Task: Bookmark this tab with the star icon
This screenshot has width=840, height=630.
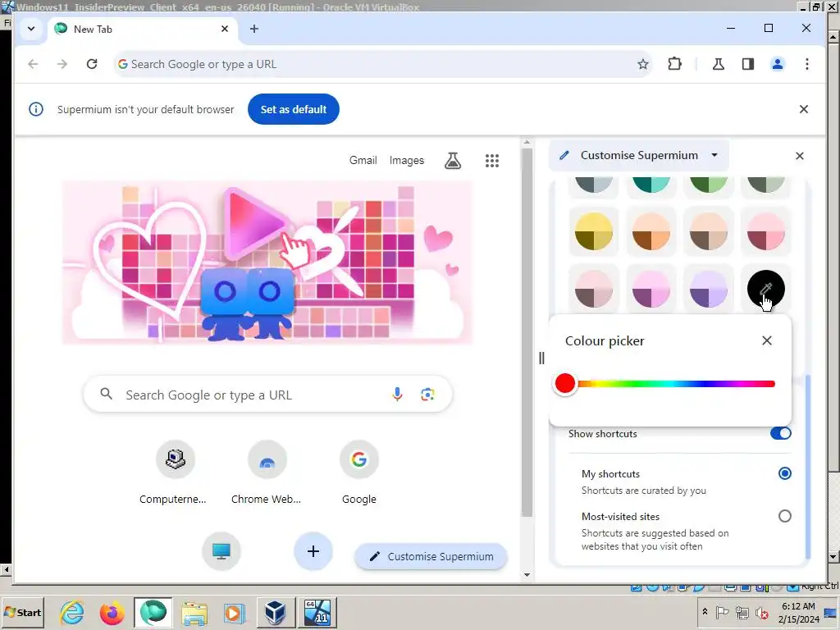Action: point(643,64)
